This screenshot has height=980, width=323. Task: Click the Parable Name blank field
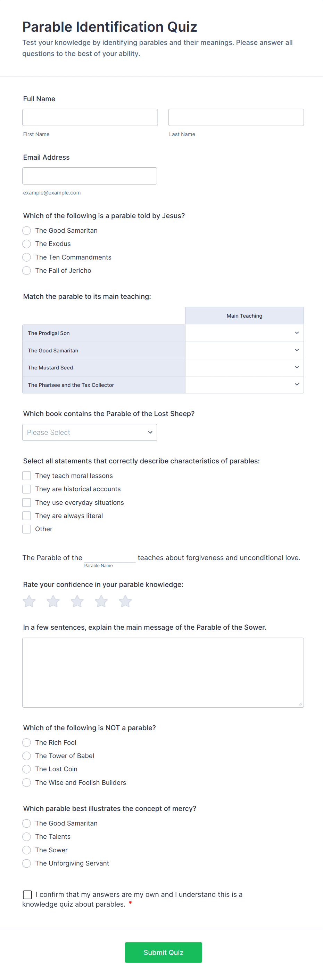(110, 557)
